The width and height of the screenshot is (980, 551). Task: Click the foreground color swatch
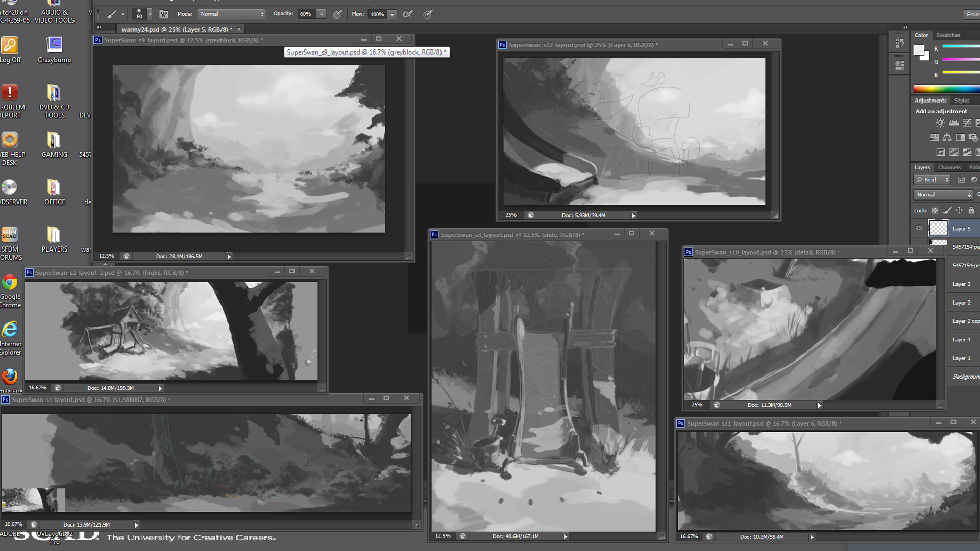click(x=919, y=49)
